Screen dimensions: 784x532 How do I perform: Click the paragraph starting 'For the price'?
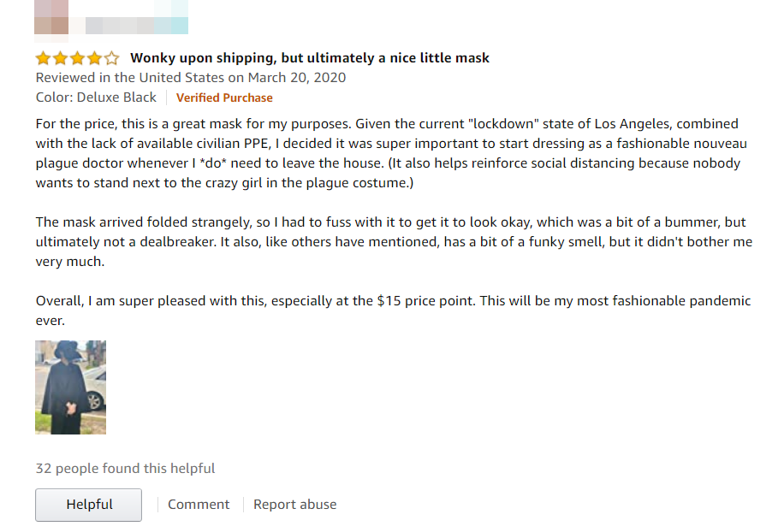coord(391,153)
